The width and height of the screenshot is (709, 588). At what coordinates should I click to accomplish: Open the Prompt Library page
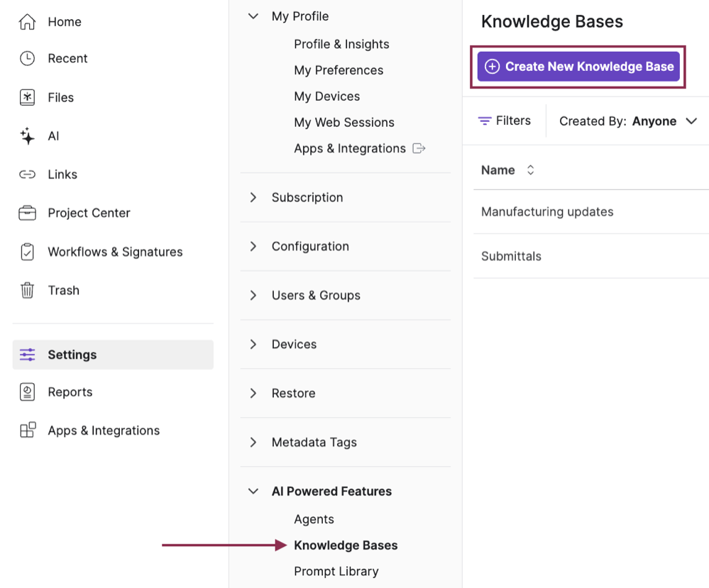(336, 571)
